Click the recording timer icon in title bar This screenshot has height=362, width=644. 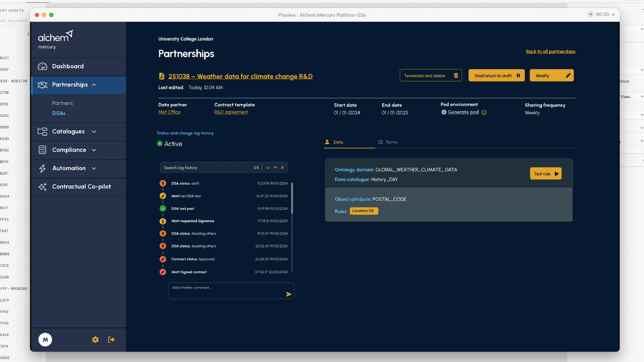pos(591,14)
